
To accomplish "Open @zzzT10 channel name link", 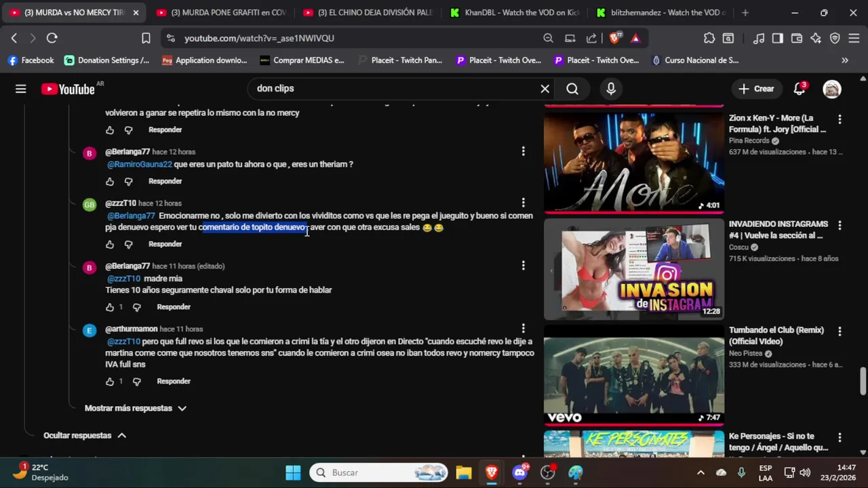I will [121, 203].
